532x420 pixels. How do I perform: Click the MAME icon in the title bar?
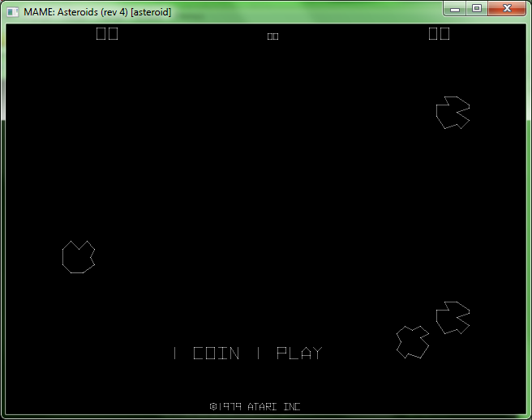click(13, 12)
